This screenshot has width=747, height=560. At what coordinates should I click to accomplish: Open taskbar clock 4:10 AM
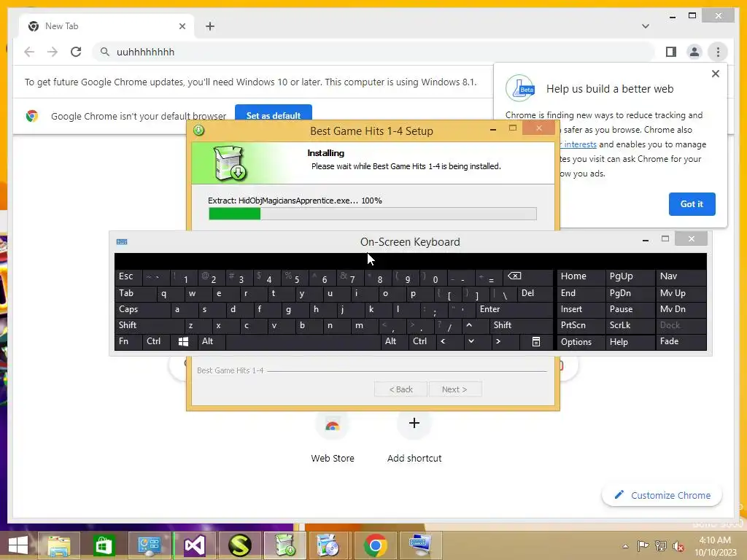[x=715, y=546]
